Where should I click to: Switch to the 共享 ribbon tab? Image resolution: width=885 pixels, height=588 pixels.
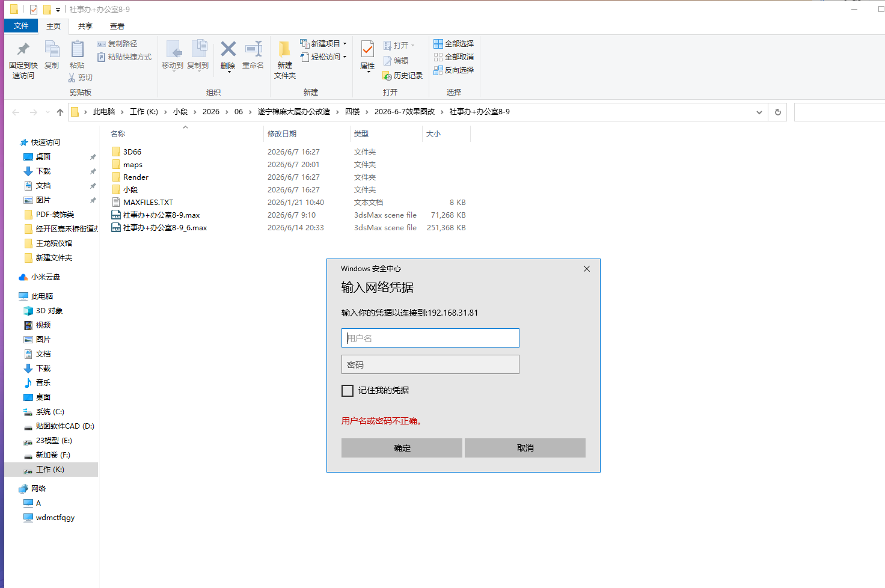(x=85, y=26)
